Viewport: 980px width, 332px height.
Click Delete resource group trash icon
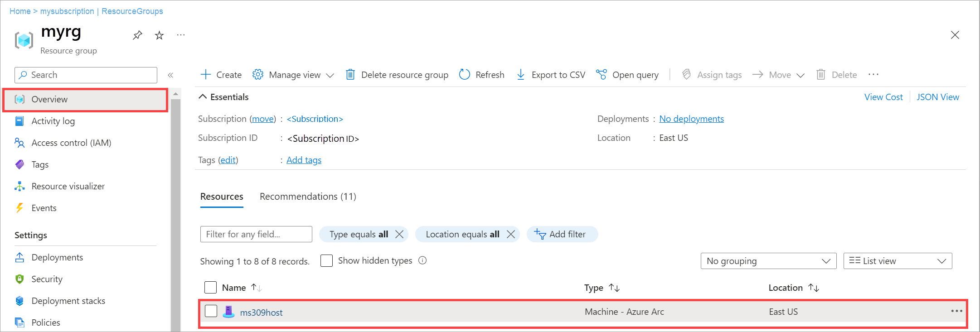350,75
